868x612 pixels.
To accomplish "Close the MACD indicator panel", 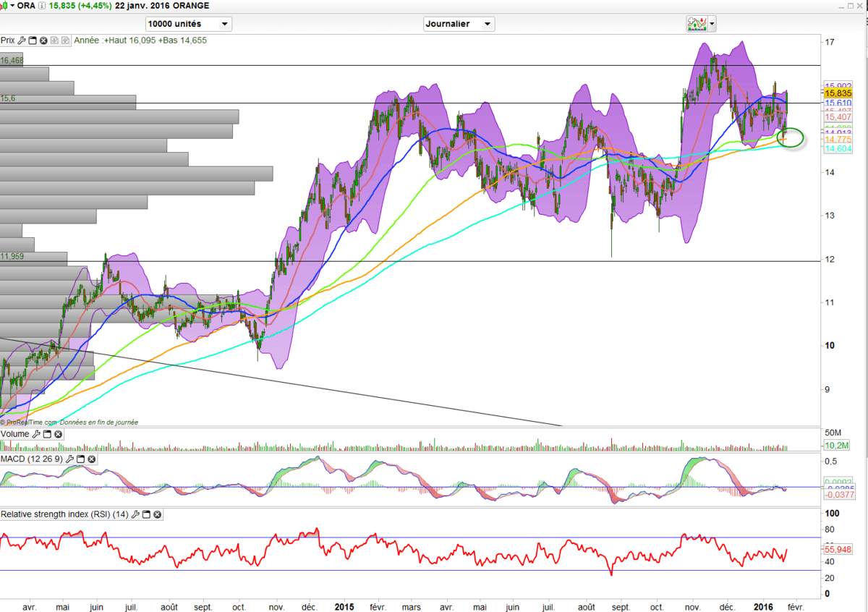I will click(x=91, y=459).
